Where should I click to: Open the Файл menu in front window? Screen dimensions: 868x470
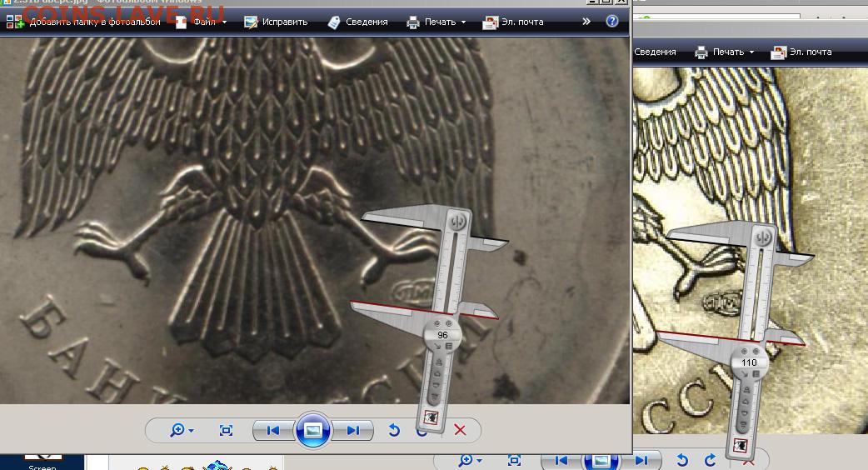tap(201, 22)
